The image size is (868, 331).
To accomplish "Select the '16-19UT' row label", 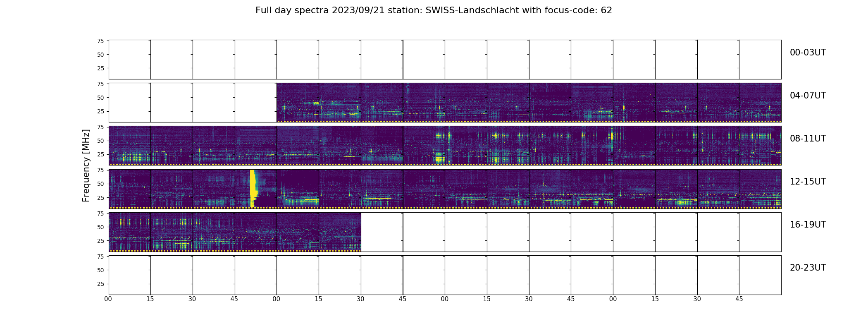I will tap(808, 225).
